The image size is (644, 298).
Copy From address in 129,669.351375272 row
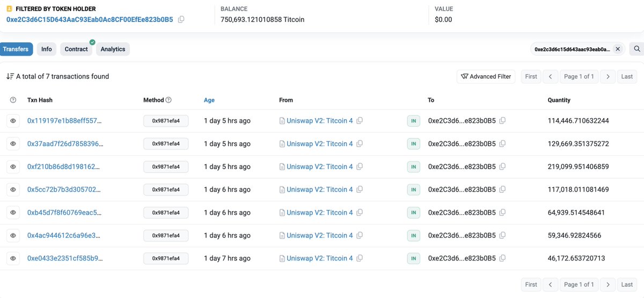click(360, 144)
